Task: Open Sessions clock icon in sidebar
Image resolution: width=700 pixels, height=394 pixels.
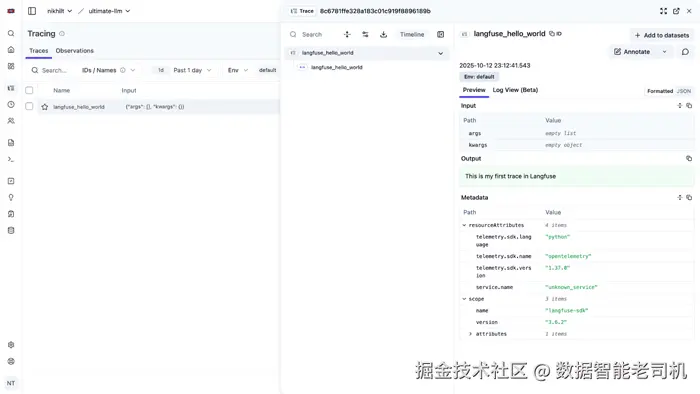Action: pyautogui.click(x=11, y=104)
